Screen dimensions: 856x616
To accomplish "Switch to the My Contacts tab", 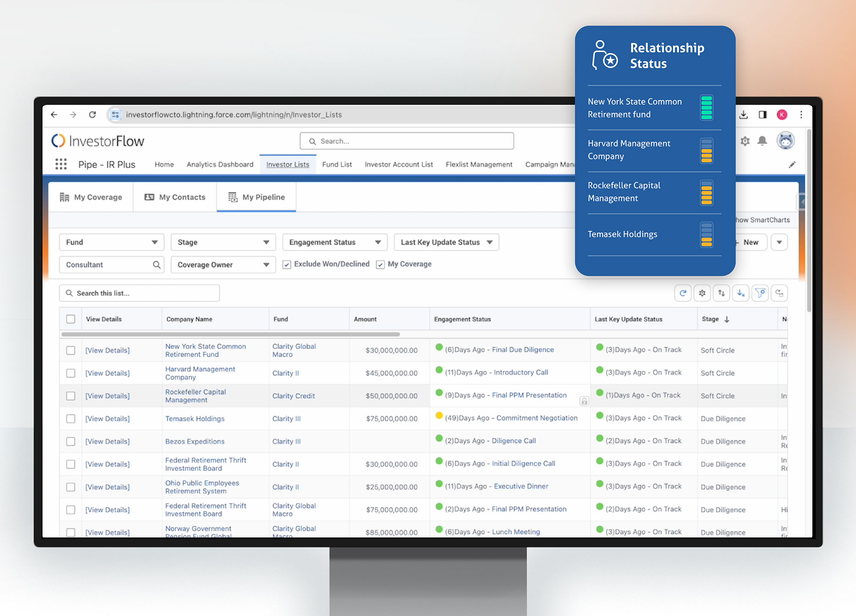I will click(x=175, y=197).
